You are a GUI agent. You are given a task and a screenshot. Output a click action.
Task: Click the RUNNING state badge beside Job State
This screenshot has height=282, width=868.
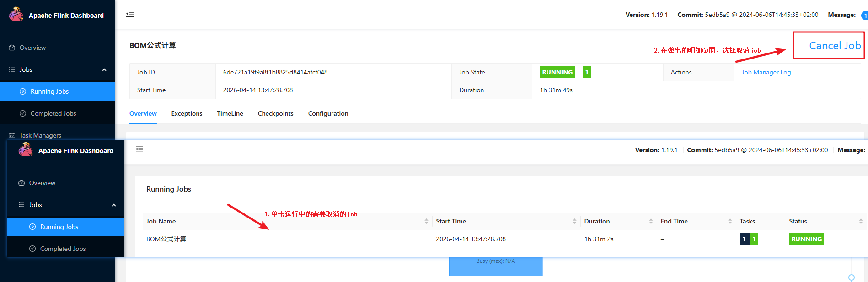tap(557, 72)
